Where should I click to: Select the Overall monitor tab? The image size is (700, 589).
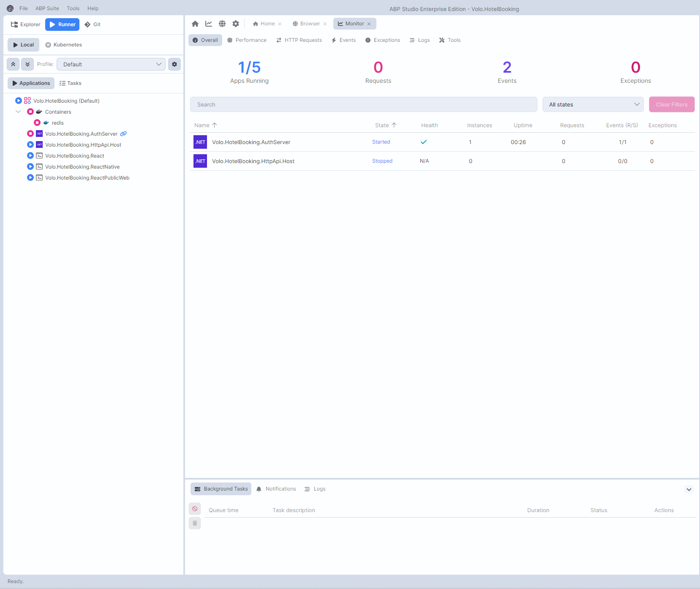pyautogui.click(x=205, y=40)
